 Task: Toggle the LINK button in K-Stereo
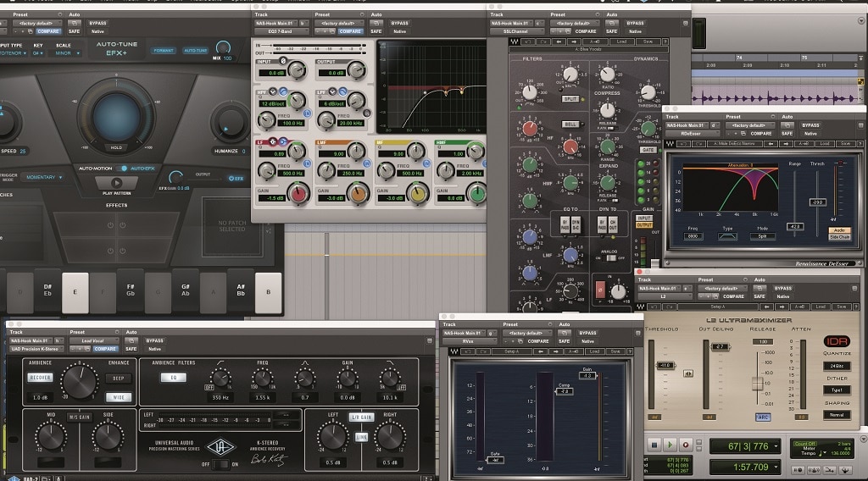point(361,437)
